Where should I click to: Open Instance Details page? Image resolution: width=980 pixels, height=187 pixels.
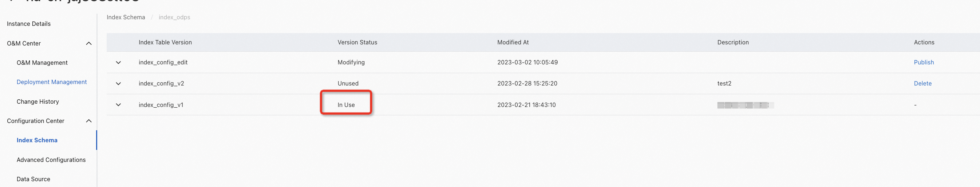click(x=28, y=24)
